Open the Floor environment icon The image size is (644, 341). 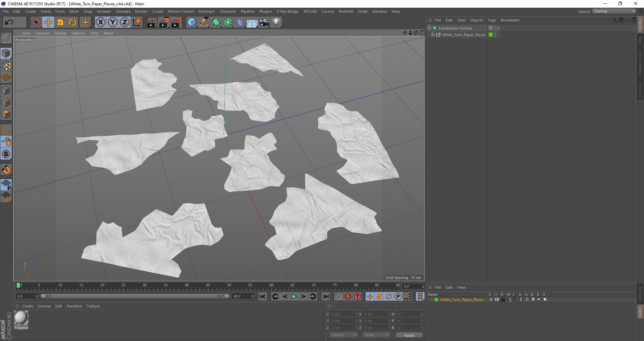click(252, 22)
